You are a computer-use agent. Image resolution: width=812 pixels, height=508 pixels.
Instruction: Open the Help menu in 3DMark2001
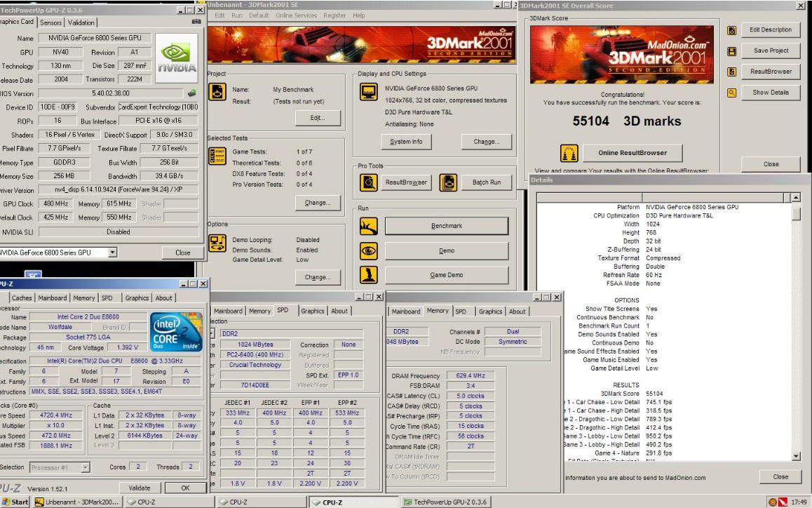coord(359,15)
